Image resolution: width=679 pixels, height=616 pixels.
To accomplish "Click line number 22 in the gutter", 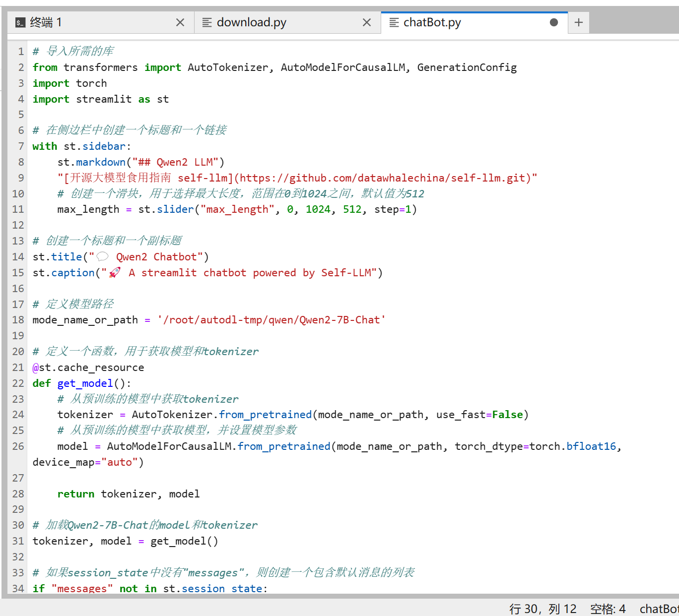I will click(18, 383).
